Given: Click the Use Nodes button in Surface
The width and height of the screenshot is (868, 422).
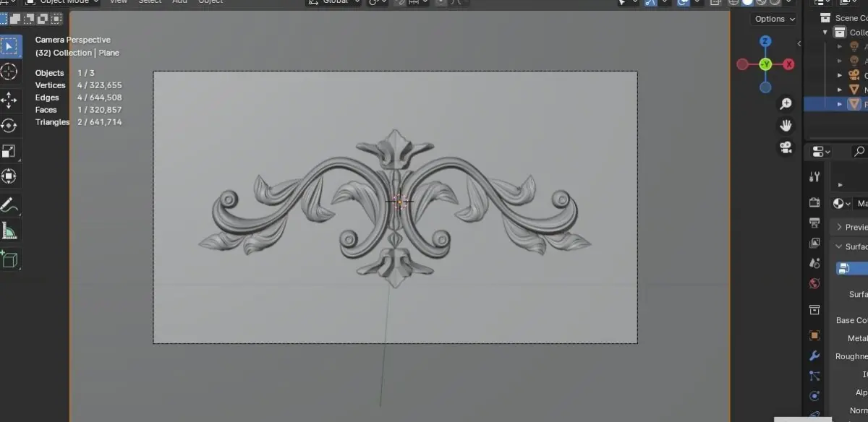Looking at the screenshot, I should coord(852,268).
